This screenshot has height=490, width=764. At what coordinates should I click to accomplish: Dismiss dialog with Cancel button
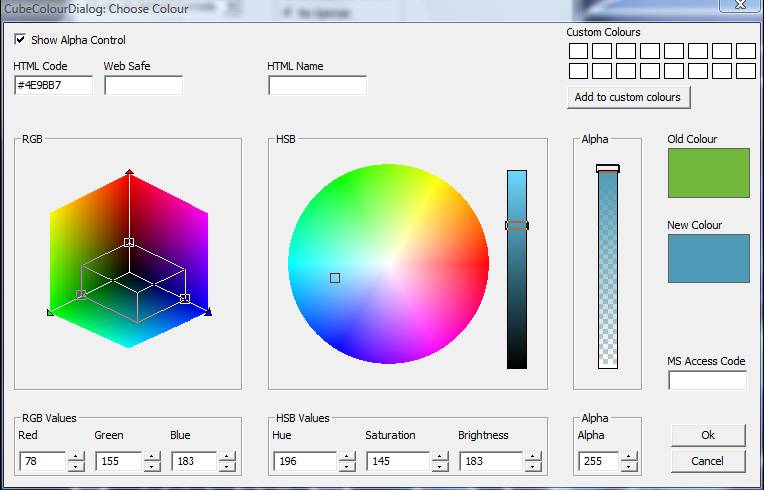708,461
